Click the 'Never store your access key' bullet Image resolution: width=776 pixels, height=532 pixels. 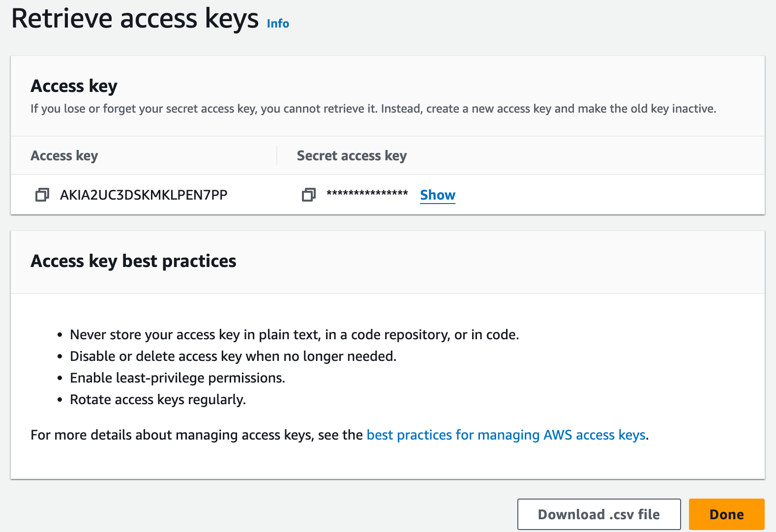[x=294, y=334]
